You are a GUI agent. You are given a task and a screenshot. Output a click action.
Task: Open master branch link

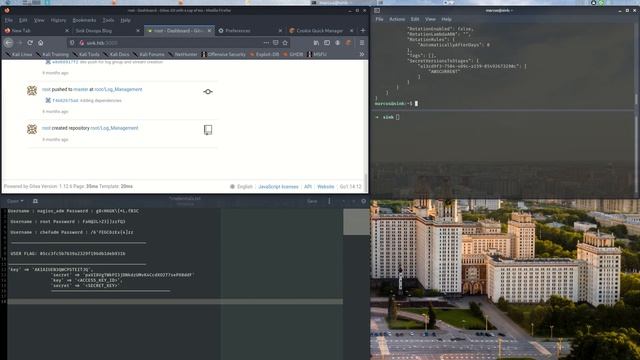pos(80,89)
